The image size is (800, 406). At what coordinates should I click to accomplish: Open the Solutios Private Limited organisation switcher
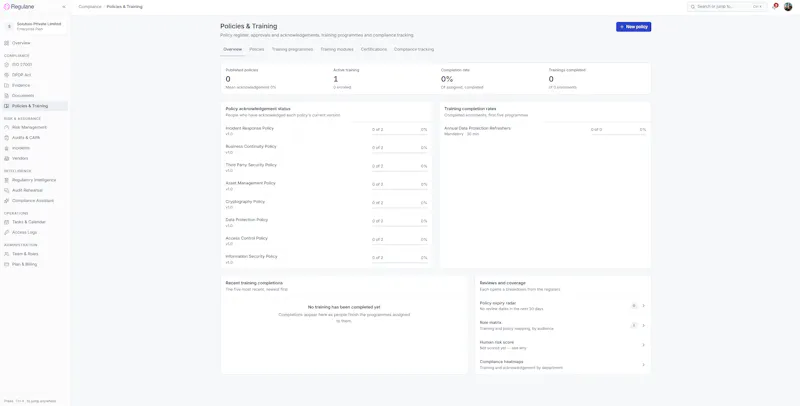(x=34, y=27)
